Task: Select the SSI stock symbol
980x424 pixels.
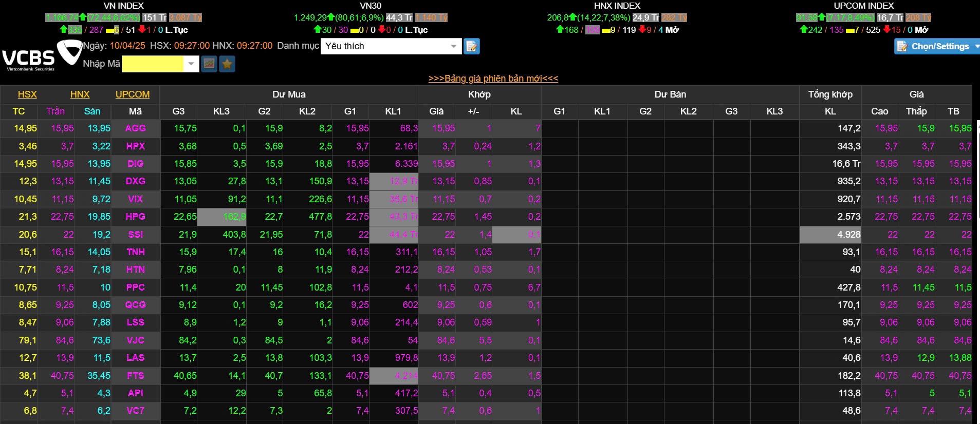Action: 136,235
